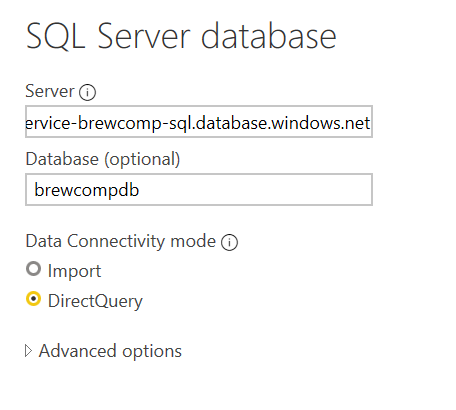Viewport: 456px width, 410px height.
Task: Select the Import radio button
Action: click(33, 269)
